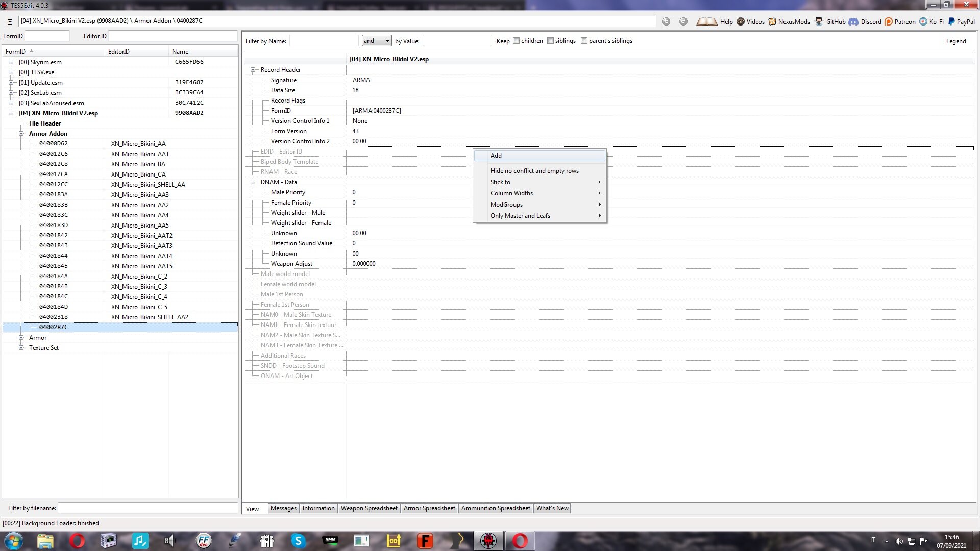Open the Ko-Fi cup icon
Image resolution: width=980 pixels, height=551 pixels.
[923, 21]
